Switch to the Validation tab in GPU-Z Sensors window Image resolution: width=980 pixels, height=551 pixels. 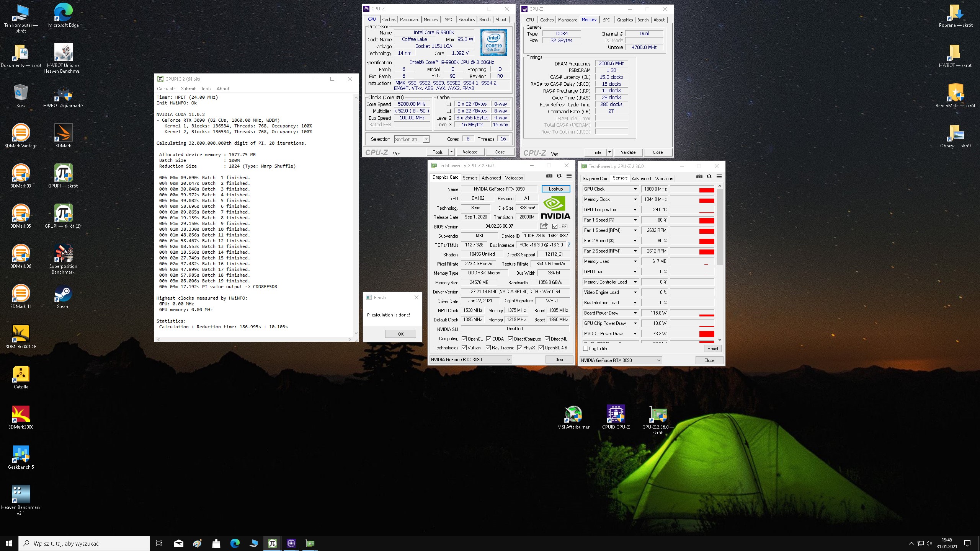click(664, 178)
